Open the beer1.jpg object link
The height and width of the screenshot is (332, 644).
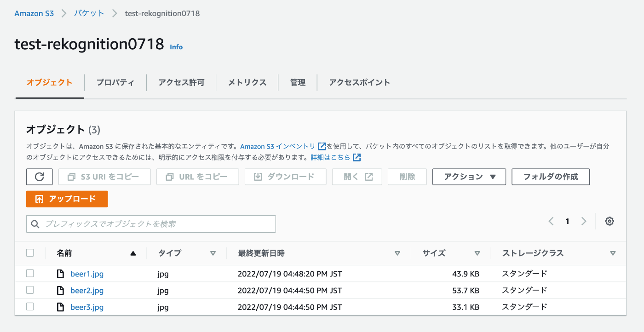tap(87, 274)
